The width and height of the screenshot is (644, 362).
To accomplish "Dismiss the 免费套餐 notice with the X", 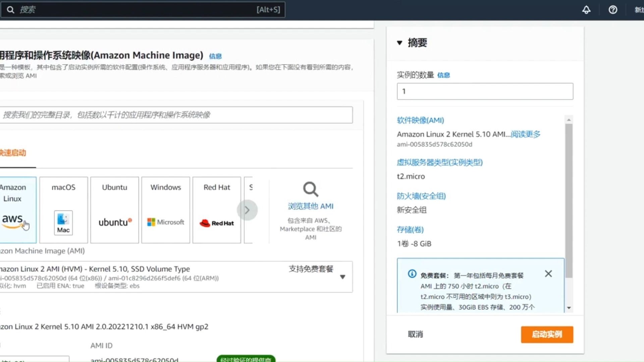I will pyautogui.click(x=548, y=274).
